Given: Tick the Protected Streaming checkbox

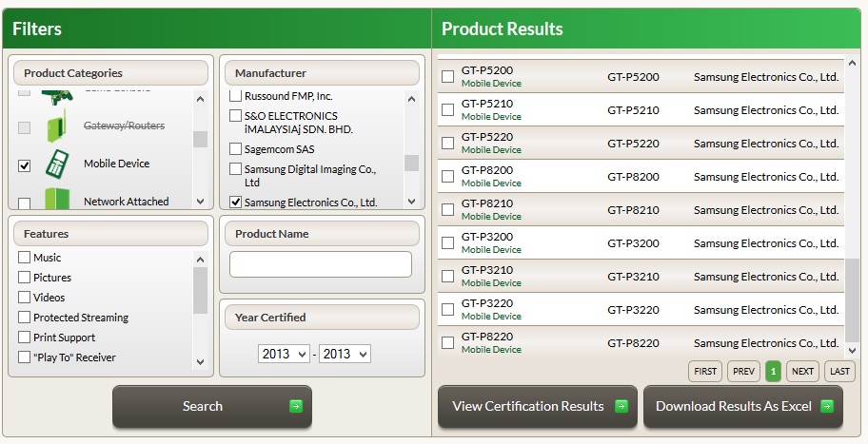Looking at the screenshot, I should pos(25,317).
